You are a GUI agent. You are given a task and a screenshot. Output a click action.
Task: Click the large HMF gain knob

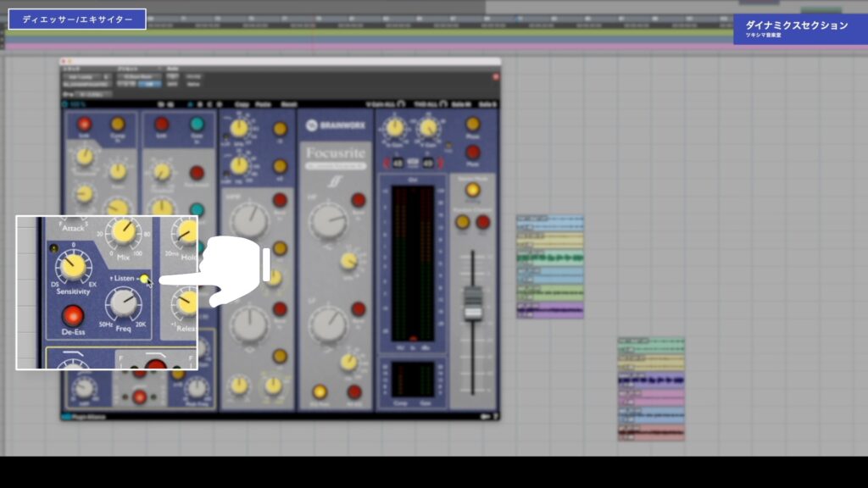pyautogui.click(x=249, y=221)
